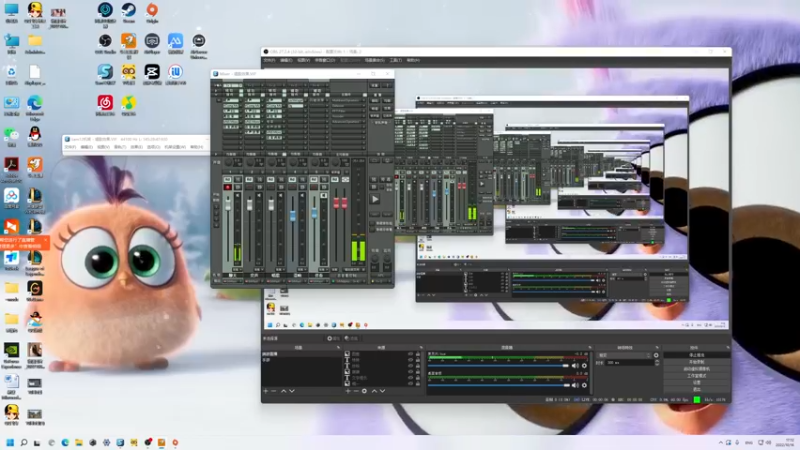Image resolution: width=800 pixels, height=450 pixels.
Task: Open the Recycle Bin desktop icon
Action: (11, 74)
